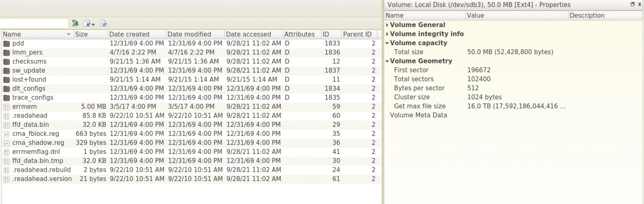This screenshot has height=204, width=644.
Task: Click the ffd_data.bin file icon
Action: [6, 125]
